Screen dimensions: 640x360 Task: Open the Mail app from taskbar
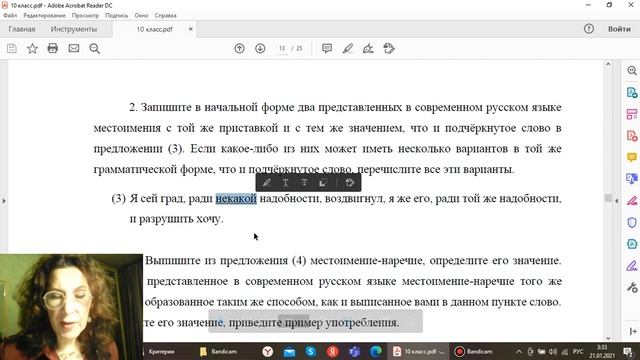coord(289,351)
